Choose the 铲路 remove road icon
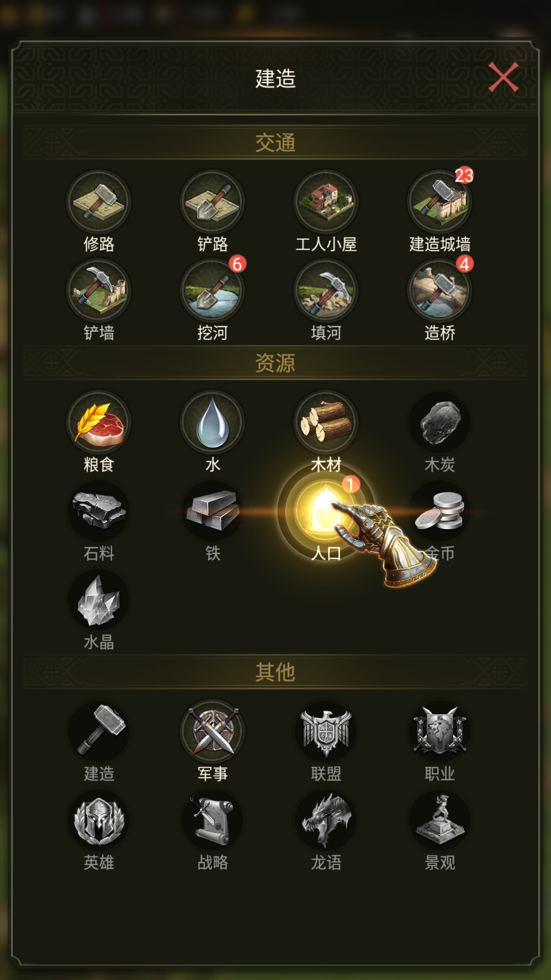551x980 pixels. (x=212, y=202)
